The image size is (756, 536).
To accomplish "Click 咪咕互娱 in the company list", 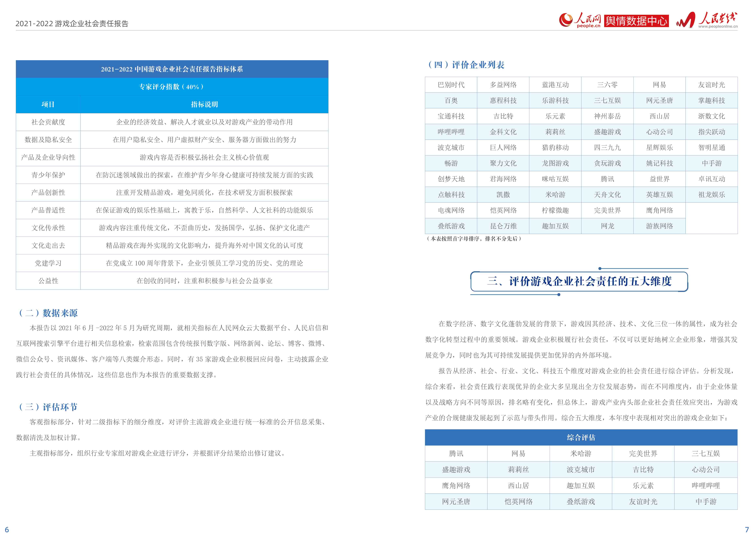I will tap(555, 179).
